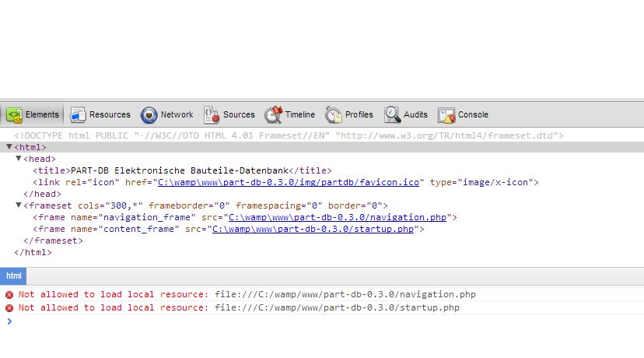Click the file:///…startup.php path text
Screen dimensions: 644x358
pos(338,307)
